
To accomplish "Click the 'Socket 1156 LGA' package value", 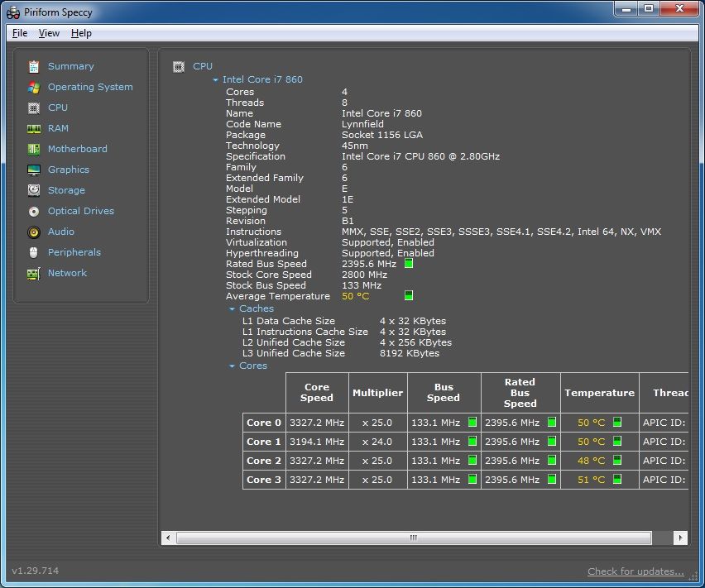I will 382,135.
